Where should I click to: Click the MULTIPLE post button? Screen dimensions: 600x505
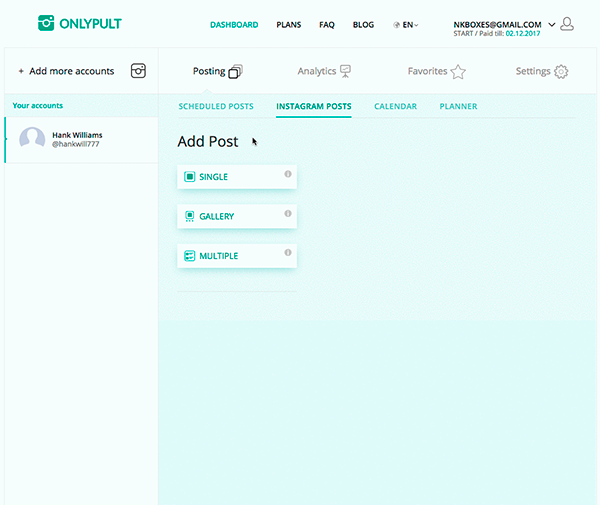point(237,256)
